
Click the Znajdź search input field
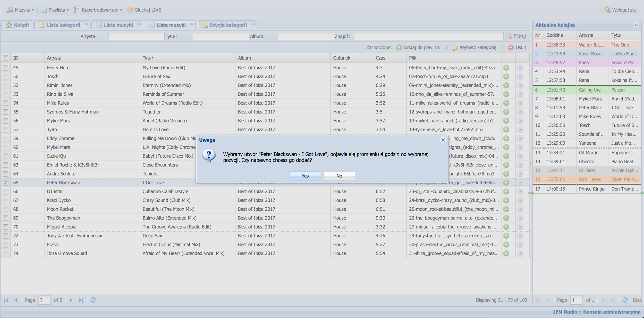pos(428,36)
